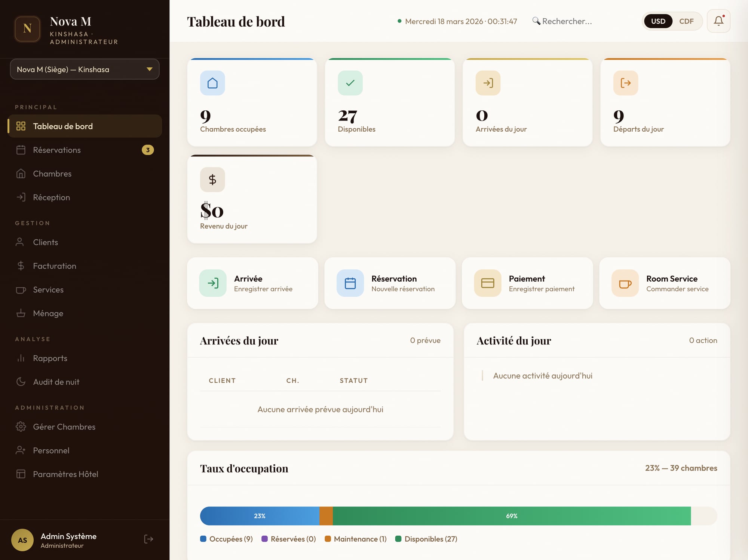Screen dimensions: 748x560
Task: Click the Disponibles (27) legend item
Action: 426,539
